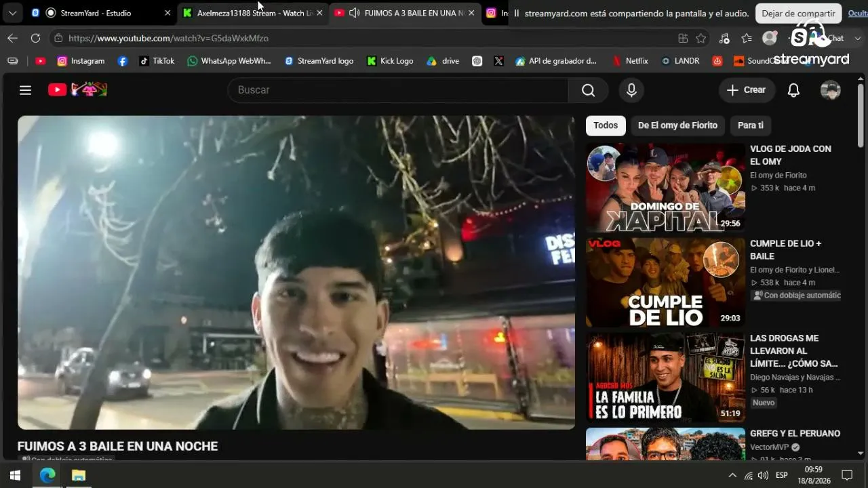This screenshot has width=868, height=488.
Task: Click Dejar de compartir button
Action: click(x=798, y=14)
